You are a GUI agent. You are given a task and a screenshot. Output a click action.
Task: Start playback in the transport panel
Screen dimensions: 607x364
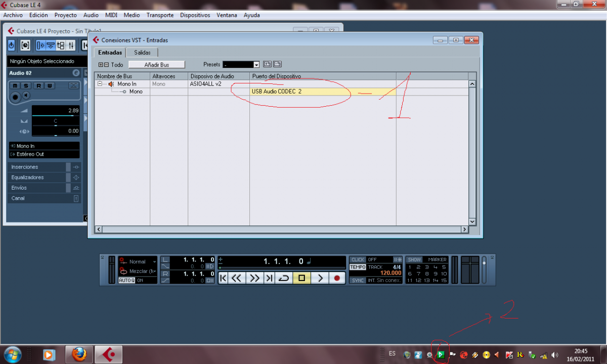click(320, 278)
